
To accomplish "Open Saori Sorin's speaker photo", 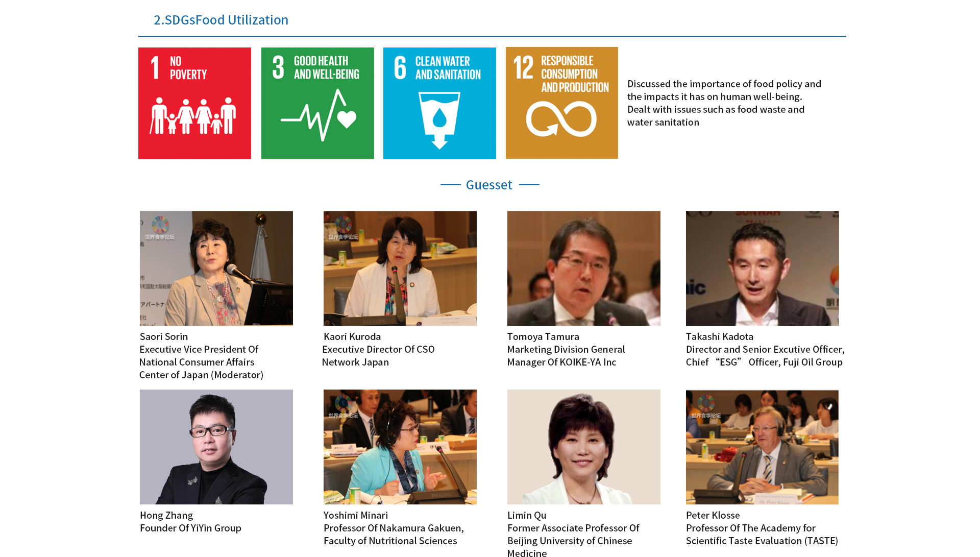I will click(216, 268).
